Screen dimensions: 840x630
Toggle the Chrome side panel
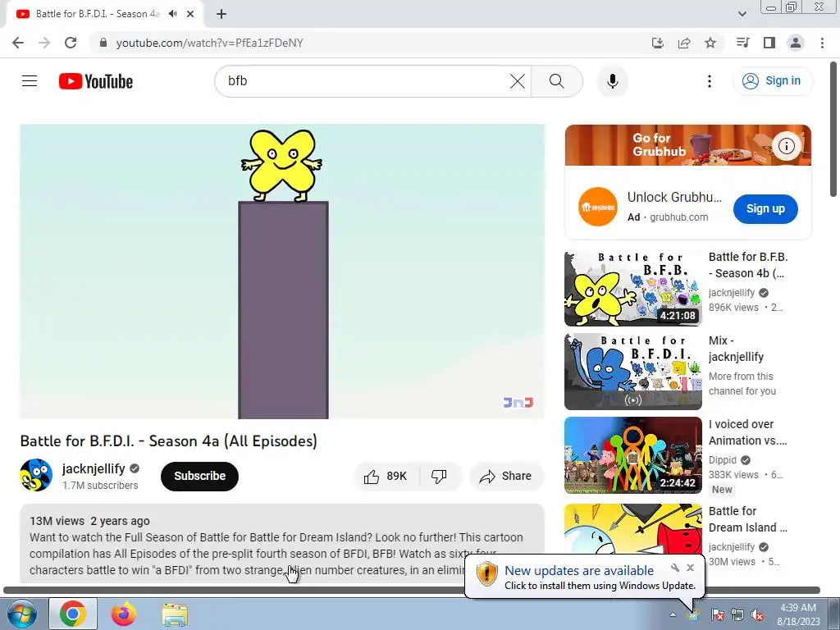click(x=769, y=43)
